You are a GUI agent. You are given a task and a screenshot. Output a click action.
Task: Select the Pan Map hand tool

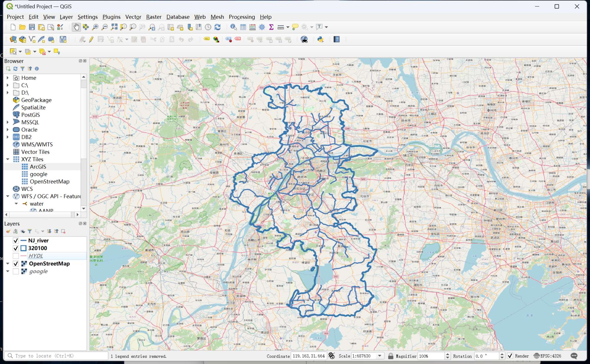pos(76,27)
